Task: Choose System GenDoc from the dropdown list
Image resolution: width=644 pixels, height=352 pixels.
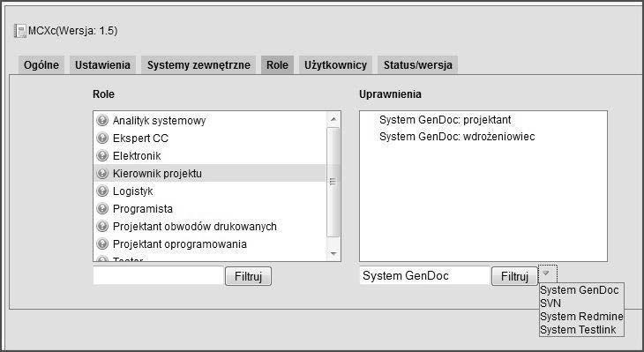Action: coord(581,290)
